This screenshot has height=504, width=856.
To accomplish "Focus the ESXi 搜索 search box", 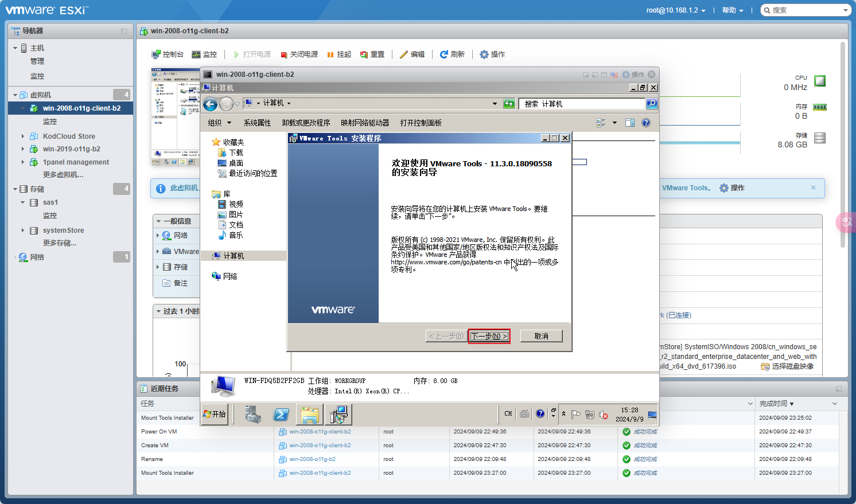I will 806,10.
